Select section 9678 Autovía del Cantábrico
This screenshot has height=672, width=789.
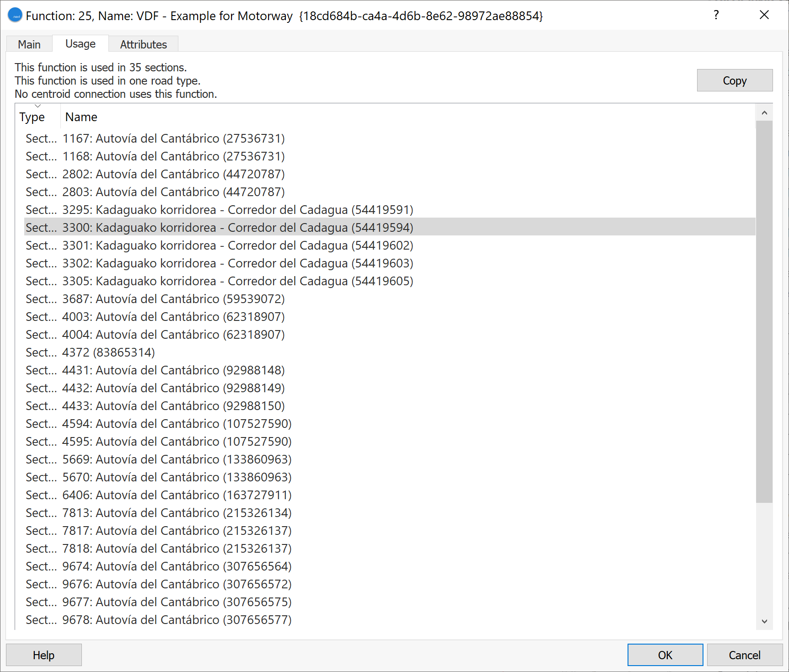click(177, 620)
